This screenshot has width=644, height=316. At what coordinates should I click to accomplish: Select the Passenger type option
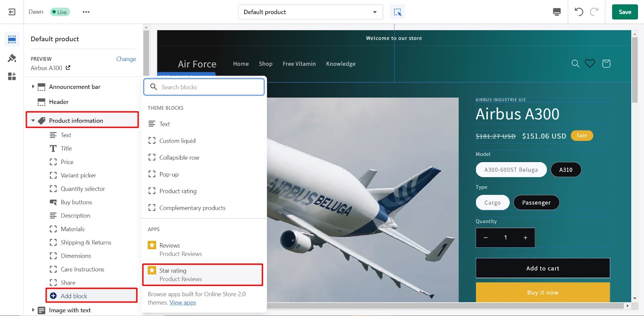[536, 203]
